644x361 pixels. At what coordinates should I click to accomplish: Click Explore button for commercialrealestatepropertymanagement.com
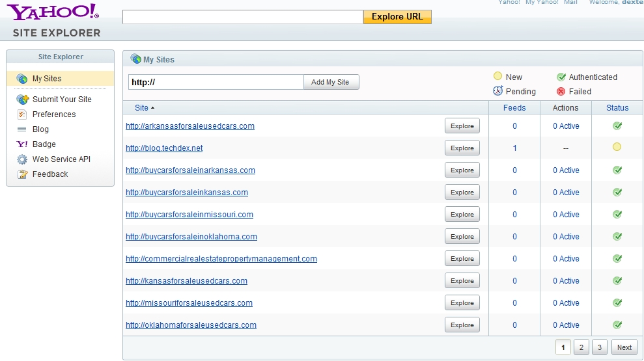click(x=462, y=259)
